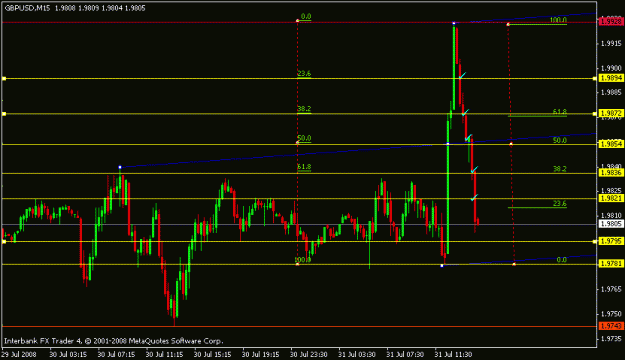Click the cyan check mark on the 1.9894 line

point(462,75)
